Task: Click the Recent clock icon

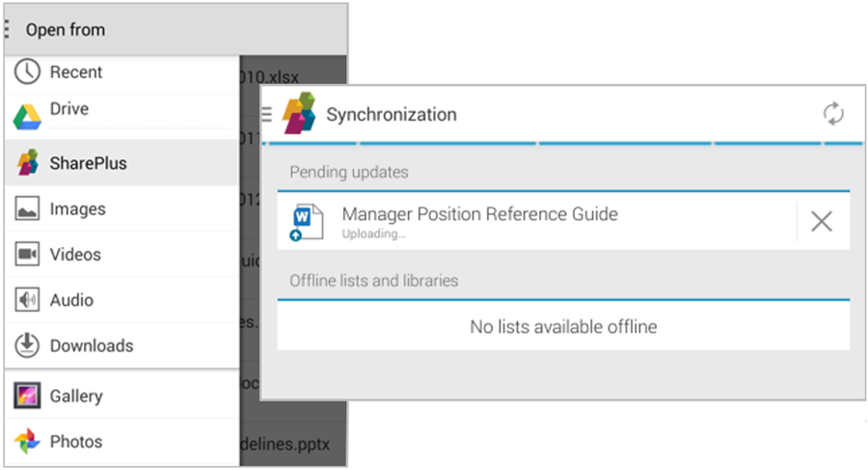Action: pyautogui.click(x=27, y=71)
